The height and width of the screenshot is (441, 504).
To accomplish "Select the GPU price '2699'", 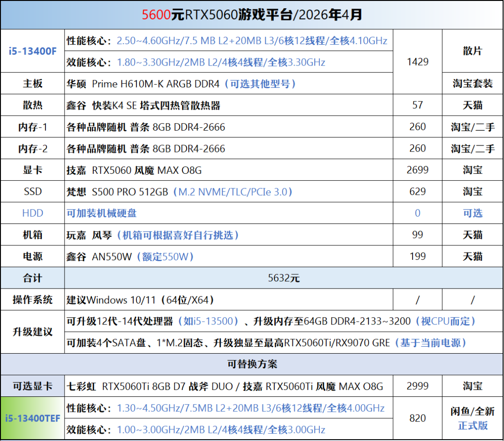I will (418, 170).
